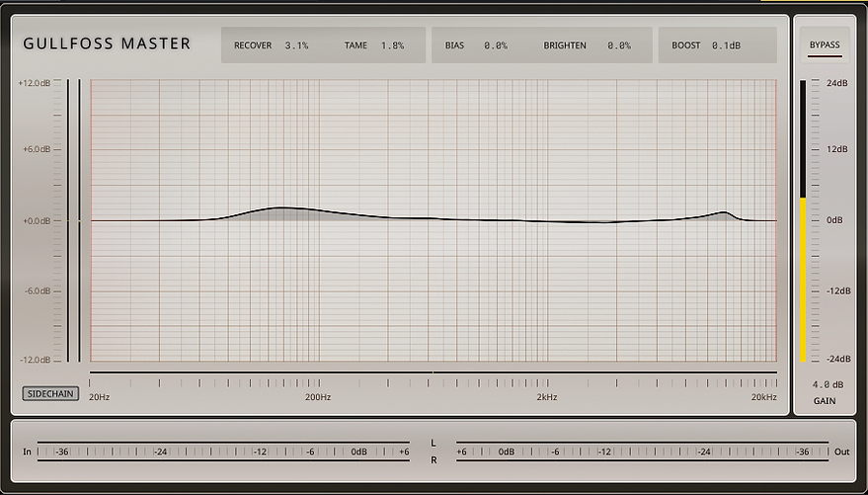Click the -12.0dB scale label
Viewport: 868px width, 495px height.
[x=35, y=360]
